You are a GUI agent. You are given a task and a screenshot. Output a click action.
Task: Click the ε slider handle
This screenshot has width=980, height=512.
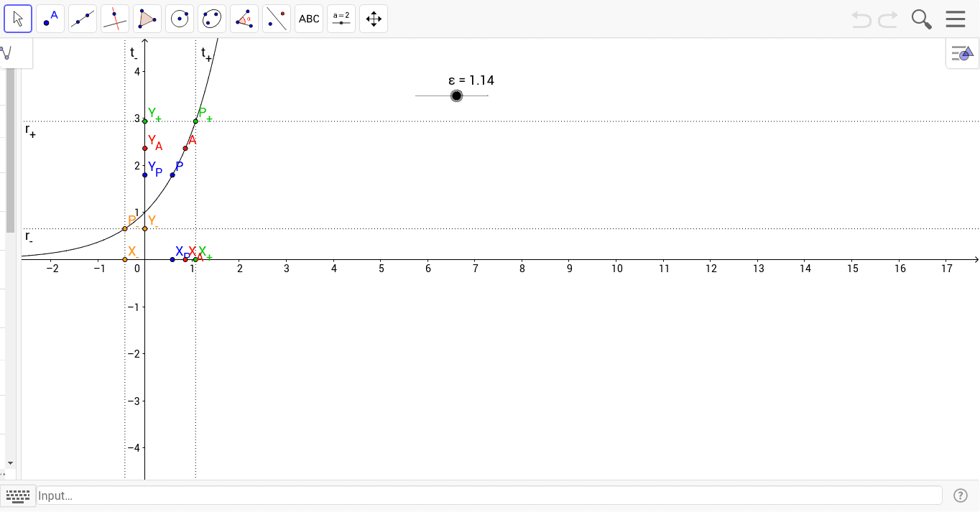(x=456, y=96)
